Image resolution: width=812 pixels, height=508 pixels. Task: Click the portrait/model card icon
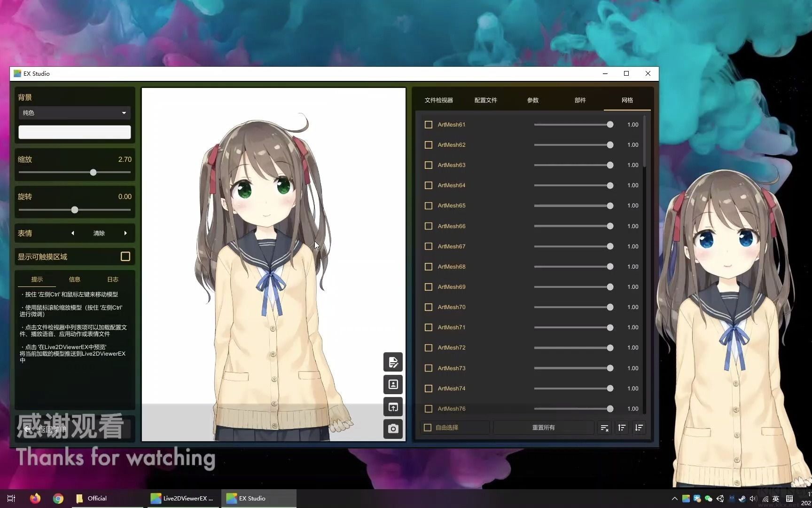393,384
